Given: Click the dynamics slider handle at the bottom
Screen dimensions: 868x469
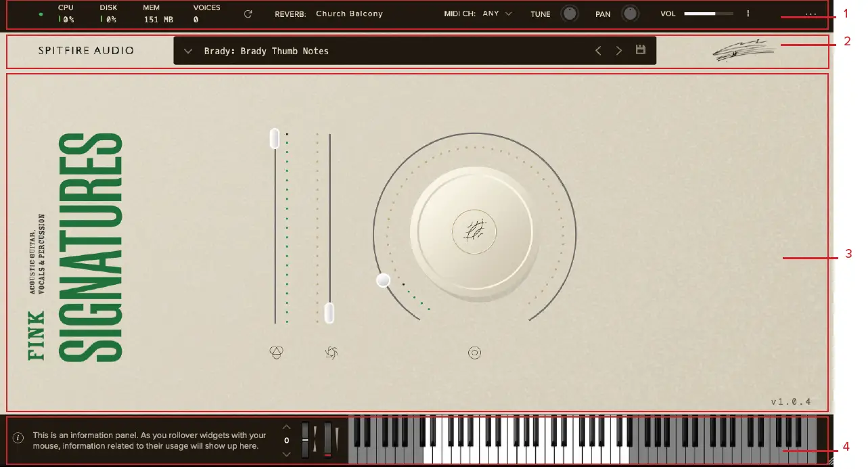Looking at the screenshot, I should tap(329, 313).
